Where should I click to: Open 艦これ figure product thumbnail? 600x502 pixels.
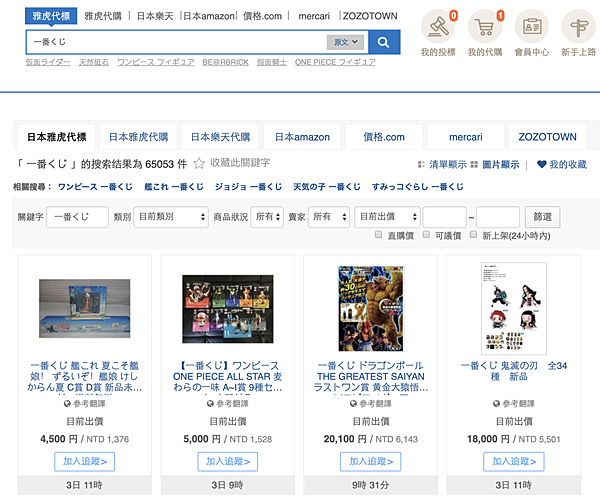[x=85, y=308]
